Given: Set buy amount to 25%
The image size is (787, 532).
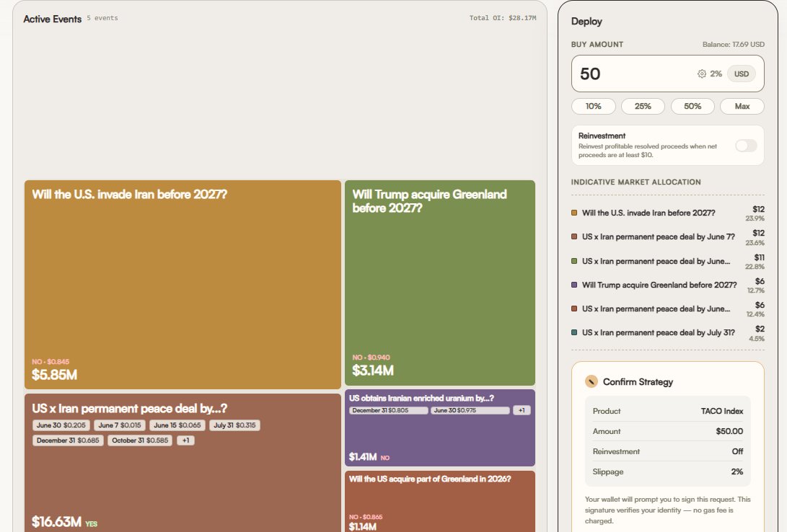Looking at the screenshot, I should 643,106.
